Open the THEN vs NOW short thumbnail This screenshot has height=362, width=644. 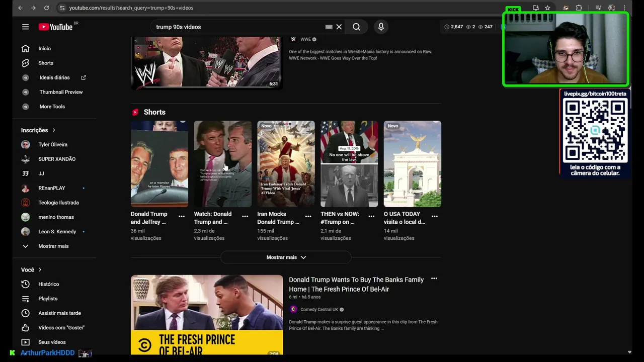(349, 164)
